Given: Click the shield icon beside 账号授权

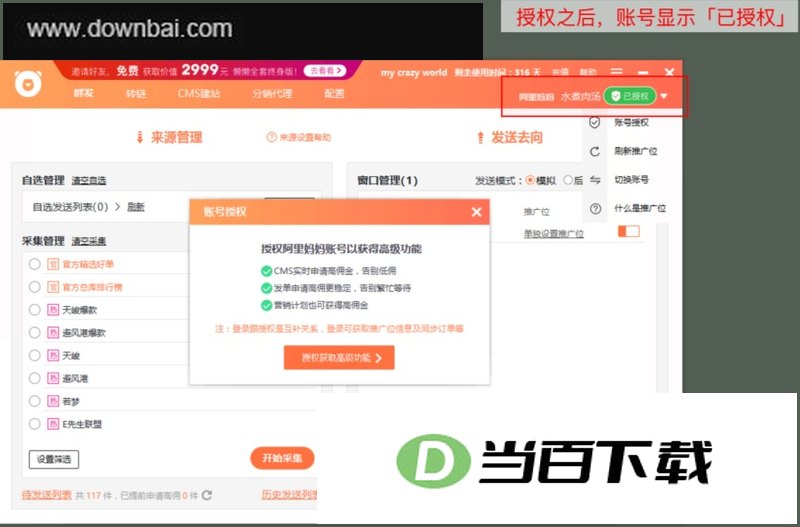Looking at the screenshot, I should click(x=594, y=122).
